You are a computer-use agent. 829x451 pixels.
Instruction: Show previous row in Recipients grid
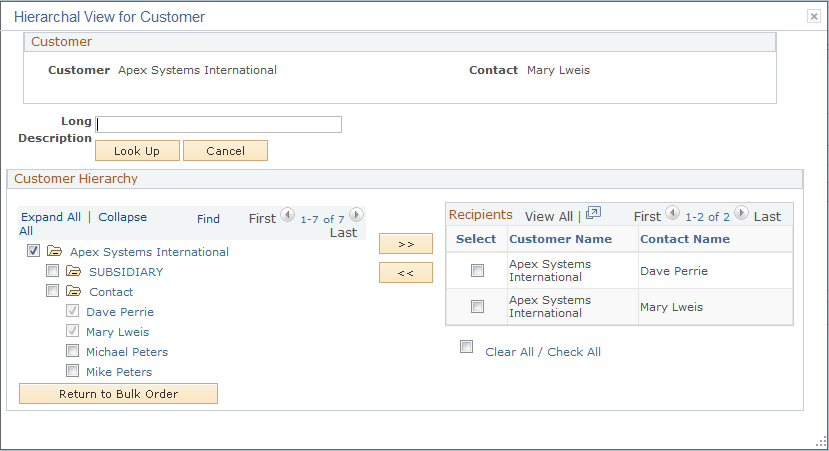click(673, 214)
